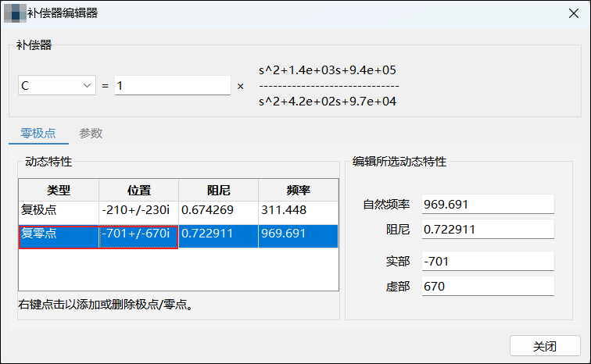Select the 复零点 row type cell
The image size is (591, 364).
[59, 234]
